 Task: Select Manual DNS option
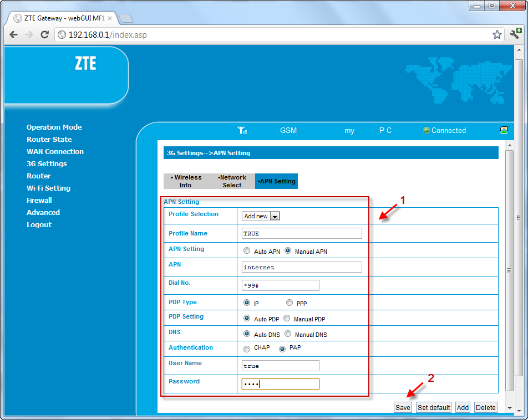pos(288,334)
